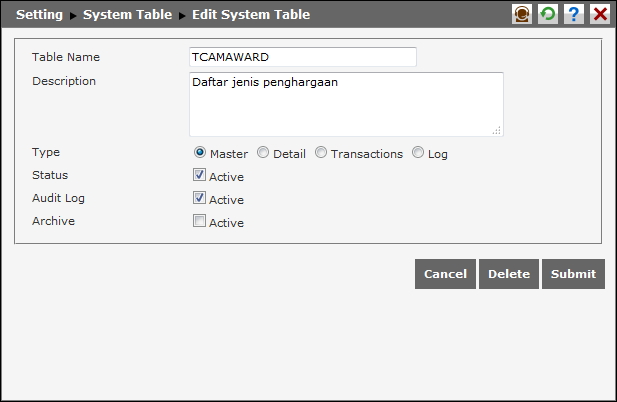Open help with the question mark icon
Screen dimensions: 617x402
pos(573,14)
